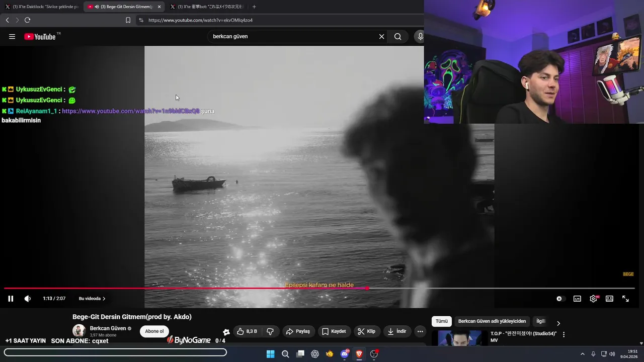The height and width of the screenshot is (362, 644).
Task: Subscribe with the 'Abone ol' button
Action: tap(154, 331)
